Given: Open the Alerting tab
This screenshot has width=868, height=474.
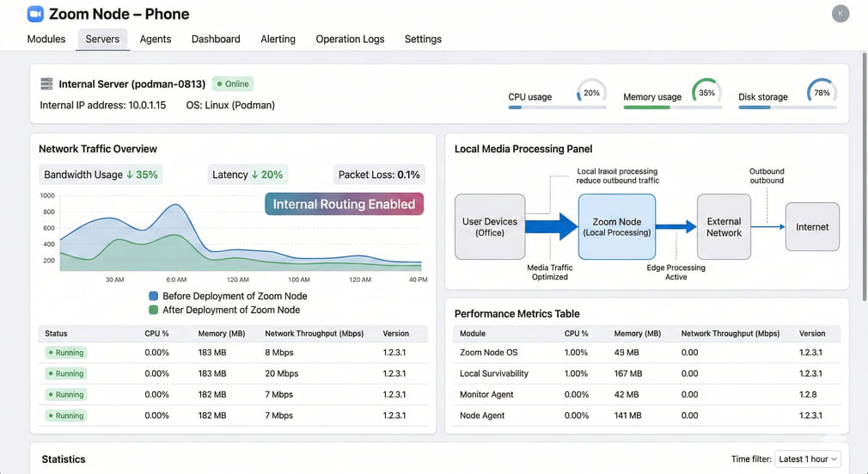Looking at the screenshot, I should tap(278, 40).
